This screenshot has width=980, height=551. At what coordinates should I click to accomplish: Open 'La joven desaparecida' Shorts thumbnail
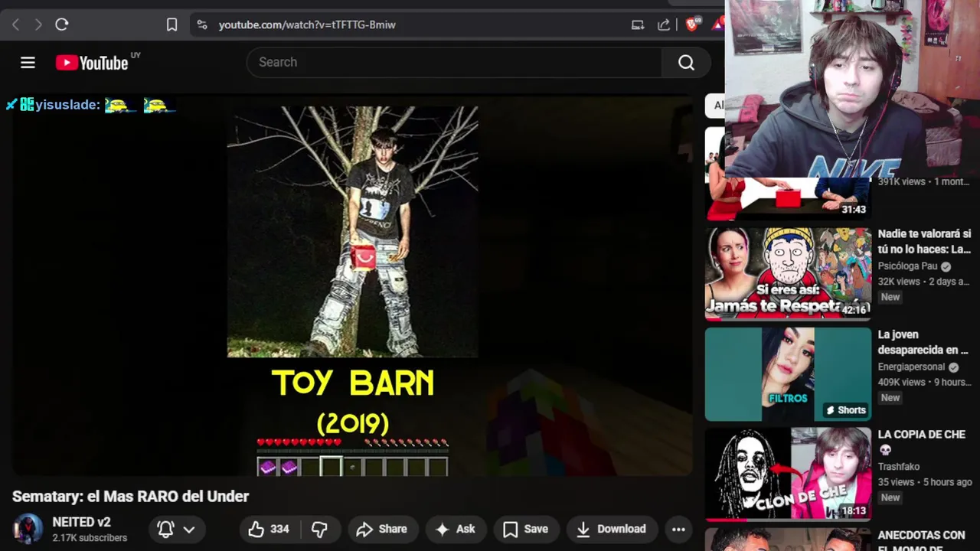(x=788, y=374)
